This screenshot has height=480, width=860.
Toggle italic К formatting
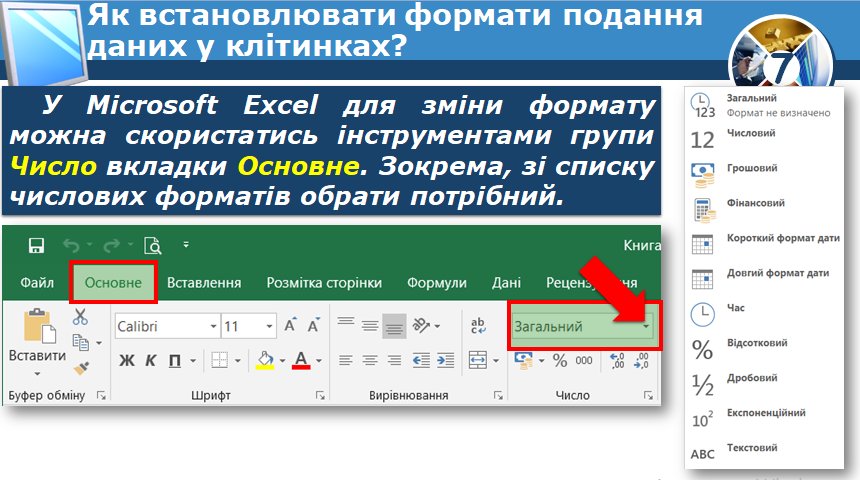point(150,360)
